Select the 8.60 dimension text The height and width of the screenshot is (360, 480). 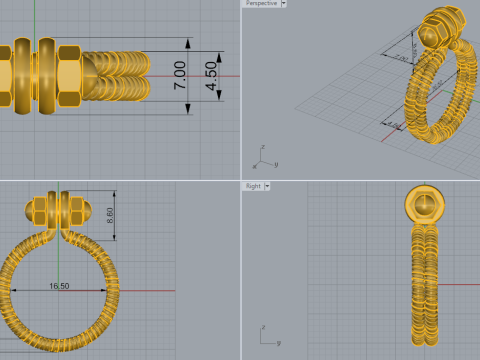110,215
